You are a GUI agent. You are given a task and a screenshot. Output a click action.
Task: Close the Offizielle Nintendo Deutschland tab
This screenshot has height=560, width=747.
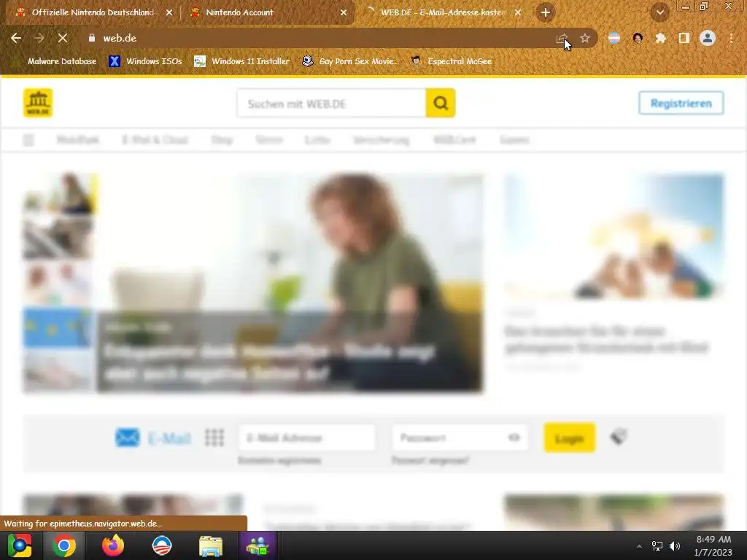(169, 13)
